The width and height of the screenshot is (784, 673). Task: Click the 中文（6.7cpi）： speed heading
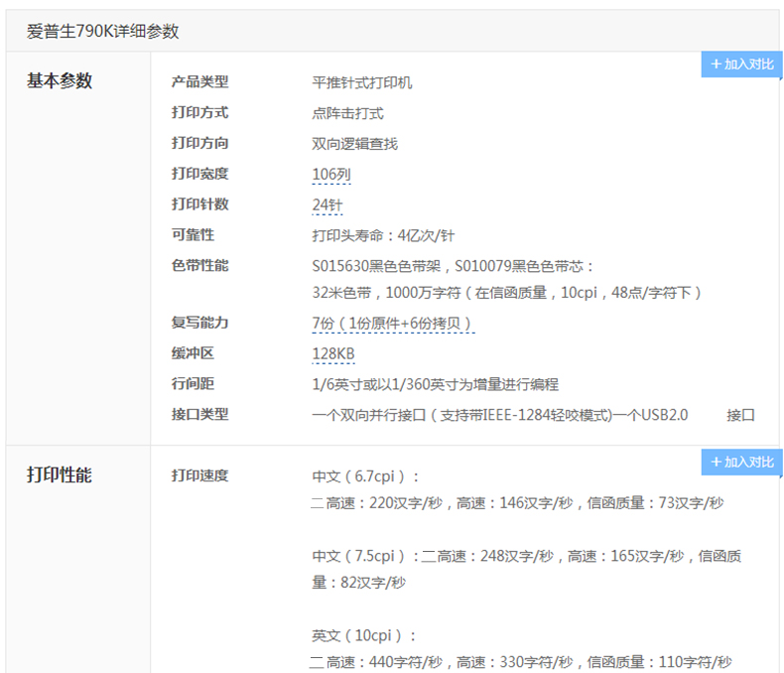coord(366,476)
